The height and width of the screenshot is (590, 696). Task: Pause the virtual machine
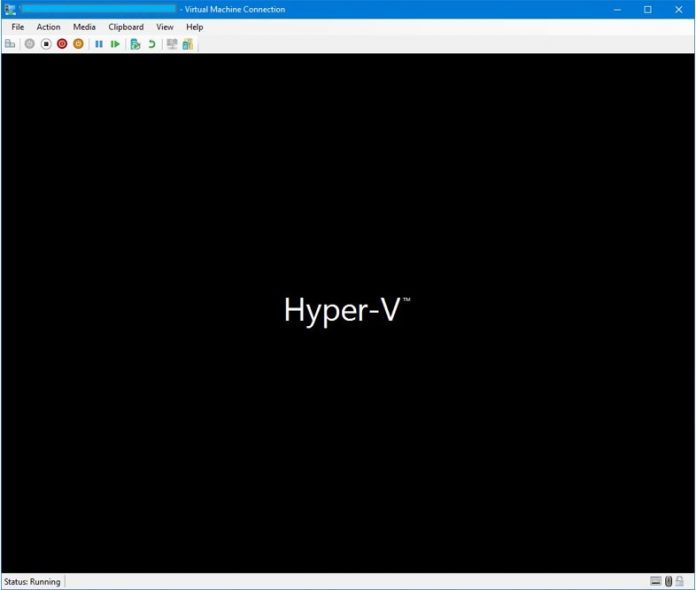[x=99, y=44]
